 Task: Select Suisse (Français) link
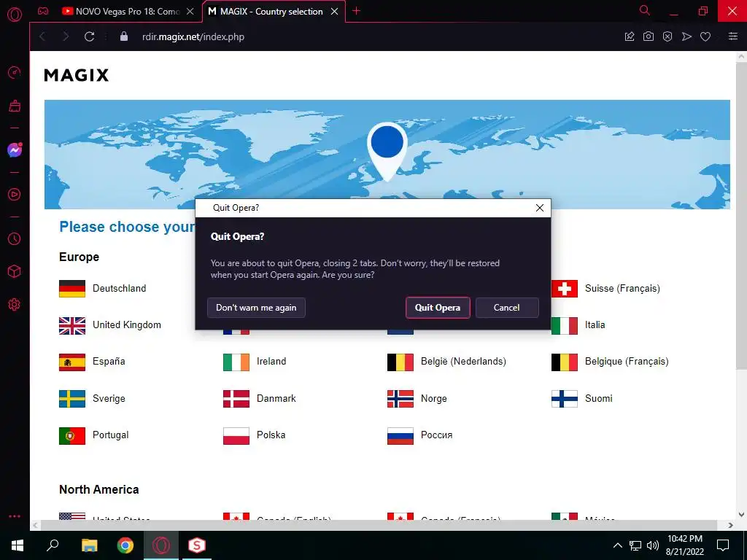(x=622, y=289)
